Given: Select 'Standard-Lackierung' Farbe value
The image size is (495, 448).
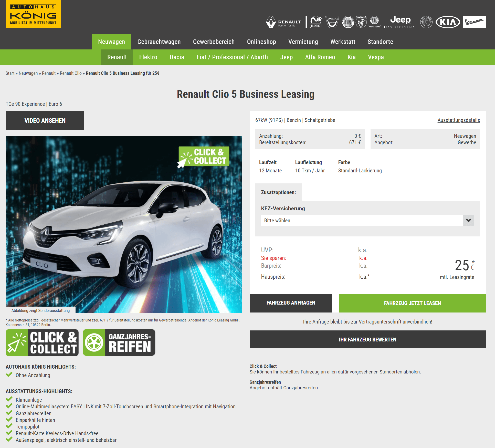Looking at the screenshot, I should (x=360, y=171).
